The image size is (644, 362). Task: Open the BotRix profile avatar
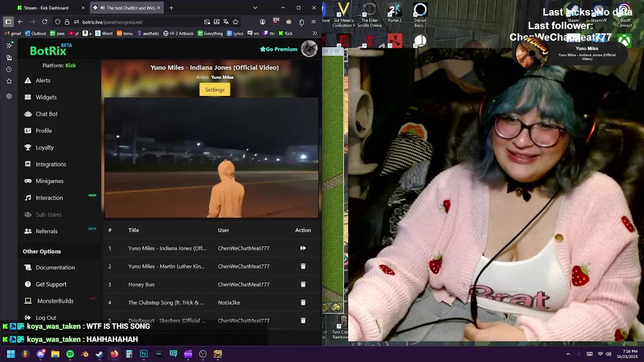coord(309,49)
